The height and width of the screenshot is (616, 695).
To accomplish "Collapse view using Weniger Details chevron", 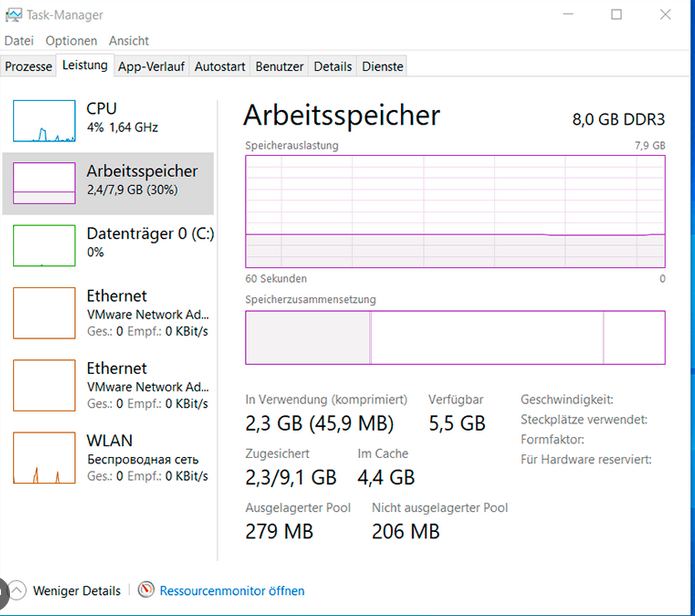I will click(x=17, y=590).
